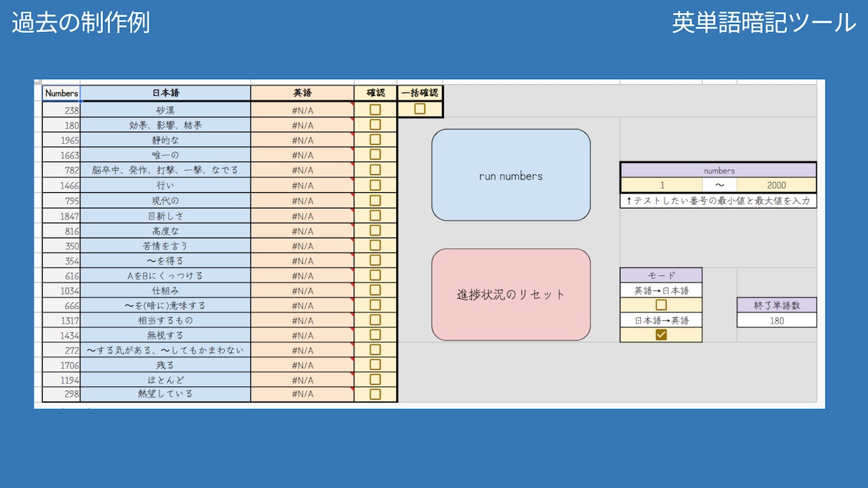Check the 確認 box for 静的な
The image size is (868, 488).
375,139
